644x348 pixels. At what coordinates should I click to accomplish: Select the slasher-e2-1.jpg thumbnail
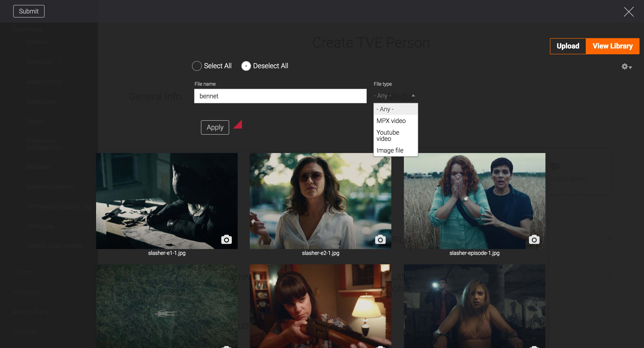(320, 201)
